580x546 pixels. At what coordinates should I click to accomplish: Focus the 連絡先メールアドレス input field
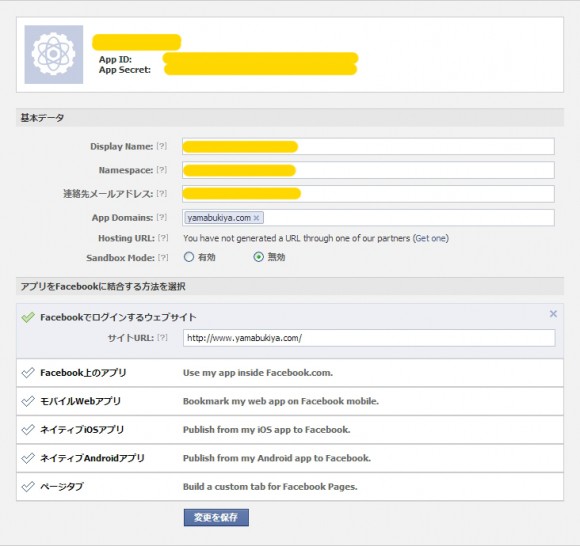click(368, 194)
